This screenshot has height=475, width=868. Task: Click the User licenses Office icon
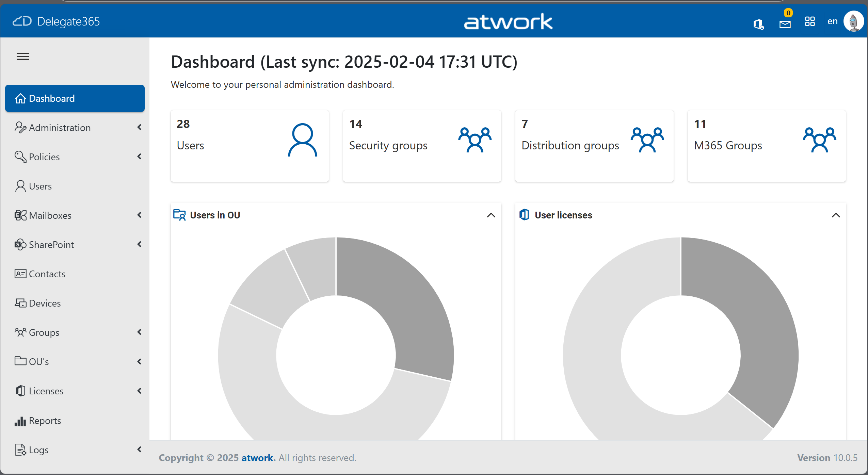tap(524, 215)
